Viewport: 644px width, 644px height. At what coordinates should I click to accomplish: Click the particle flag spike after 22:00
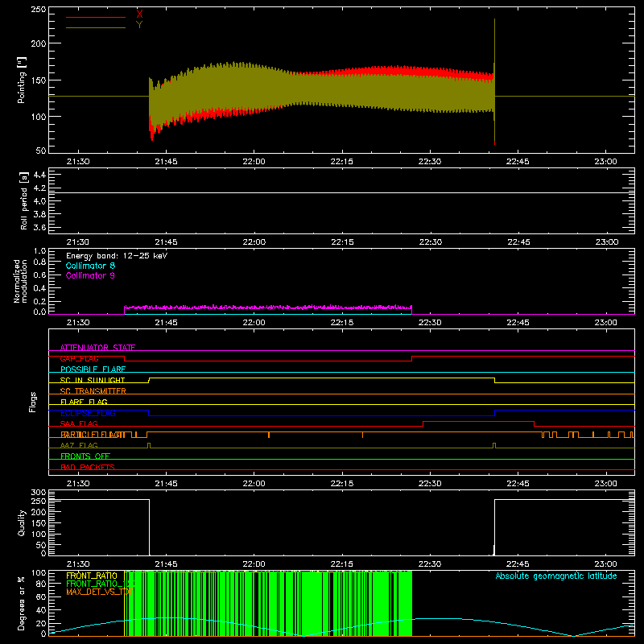click(x=269, y=435)
